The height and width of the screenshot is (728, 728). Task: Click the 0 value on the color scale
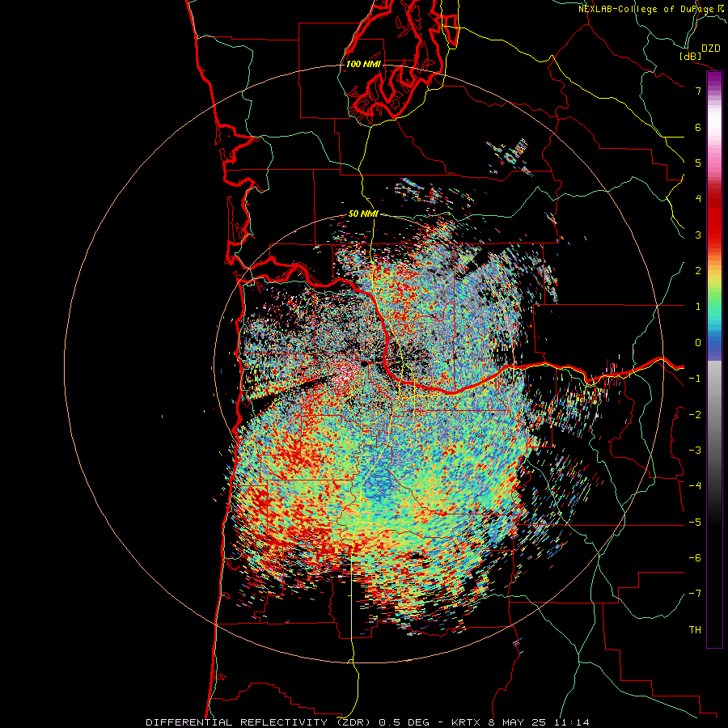pyautogui.click(x=698, y=343)
